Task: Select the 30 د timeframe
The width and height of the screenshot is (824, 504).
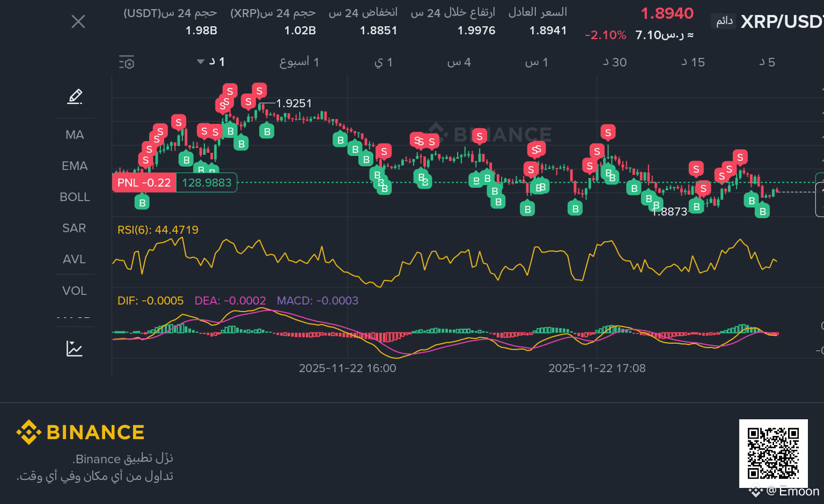Action: pyautogui.click(x=615, y=62)
